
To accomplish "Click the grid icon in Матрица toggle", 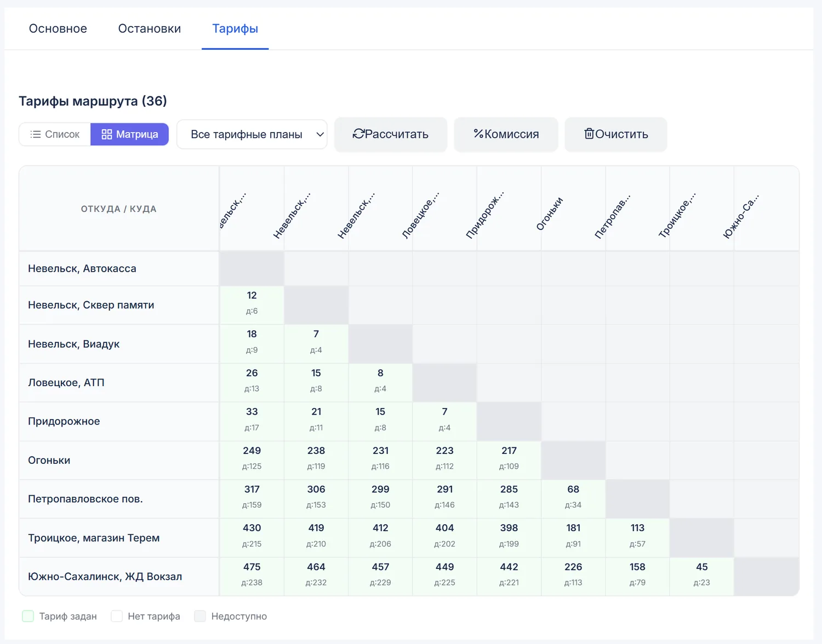I will point(107,134).
